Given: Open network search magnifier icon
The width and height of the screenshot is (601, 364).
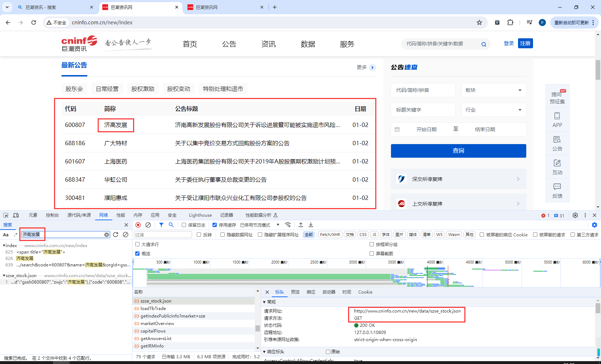Looking at the screenshot, I should 171,225.
